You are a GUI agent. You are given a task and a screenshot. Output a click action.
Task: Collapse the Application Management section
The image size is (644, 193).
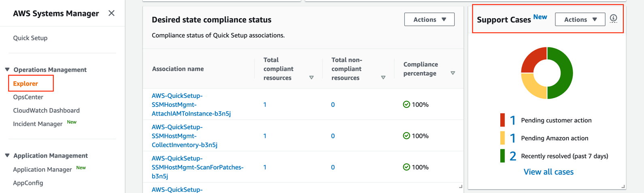coord(7,156)
